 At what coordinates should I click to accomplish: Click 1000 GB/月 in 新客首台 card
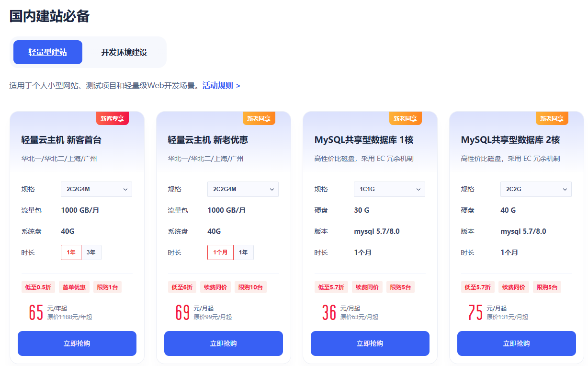tap(80, 210)
